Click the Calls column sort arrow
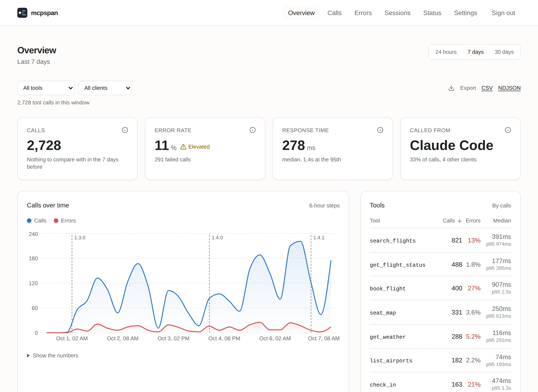This screenshot has width=538, height=392. 459,221
